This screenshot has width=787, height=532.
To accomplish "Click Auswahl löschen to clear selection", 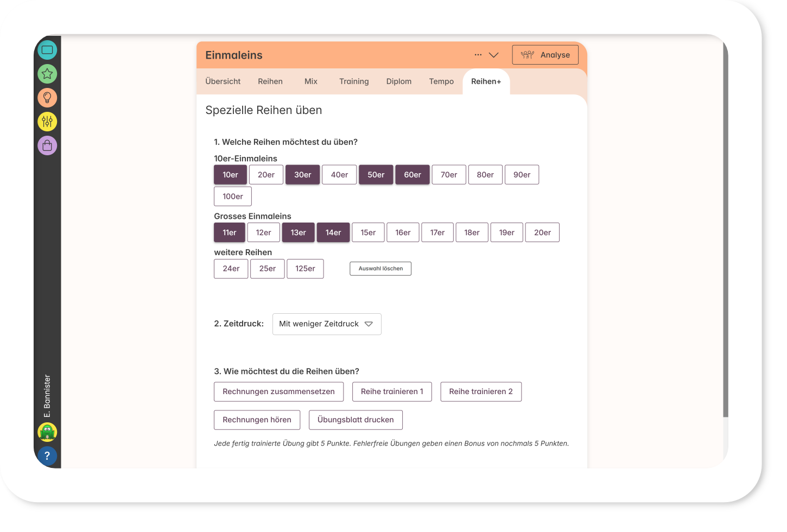I will (x=380, y=269).
